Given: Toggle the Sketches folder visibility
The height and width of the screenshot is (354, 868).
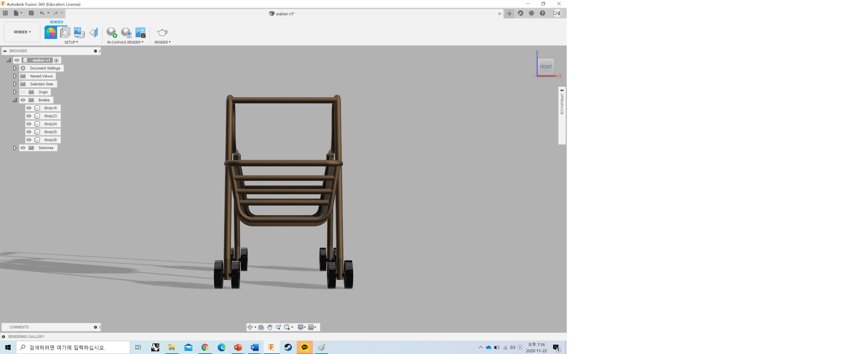Looking at the screenshot, I should point(23,148).
